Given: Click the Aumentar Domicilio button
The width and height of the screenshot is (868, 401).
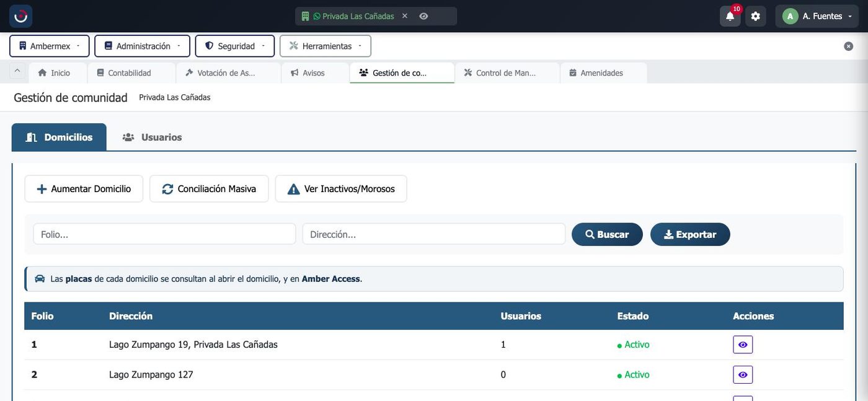Looking at the screenshot, I should point(84,188).
